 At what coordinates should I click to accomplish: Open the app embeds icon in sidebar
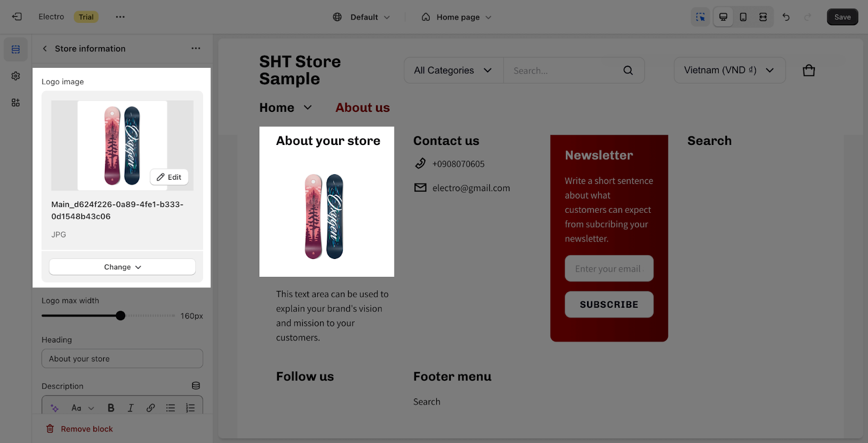(16, 103)
